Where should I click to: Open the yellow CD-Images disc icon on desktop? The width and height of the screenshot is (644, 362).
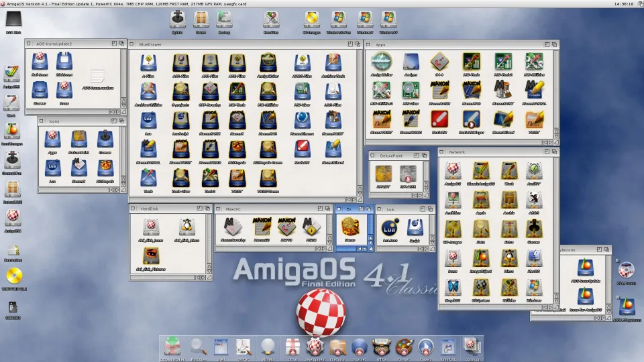[x=311, y=19]
